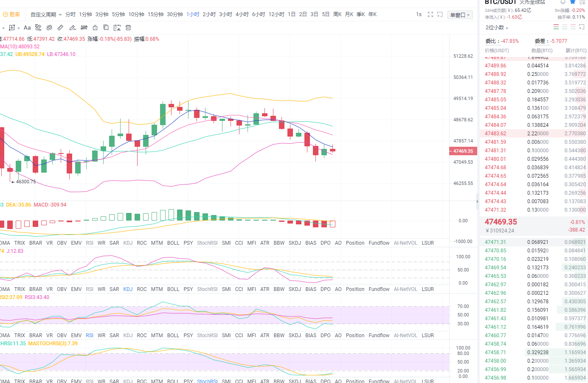Switch to the 分时 timeline chart
588x383 pixels.
pyautogui.click(x=70, y=14)
